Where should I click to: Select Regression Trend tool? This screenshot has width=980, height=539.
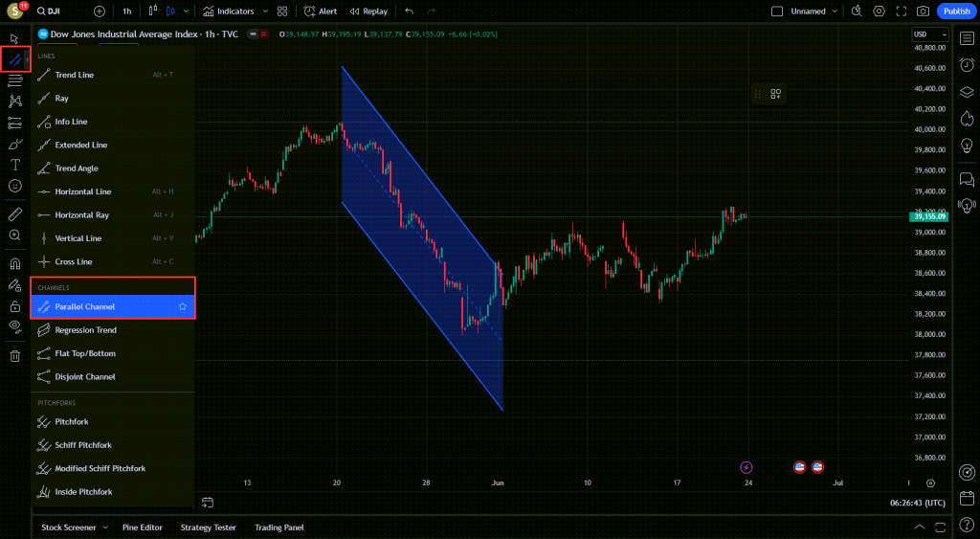[x=113, y=330]
